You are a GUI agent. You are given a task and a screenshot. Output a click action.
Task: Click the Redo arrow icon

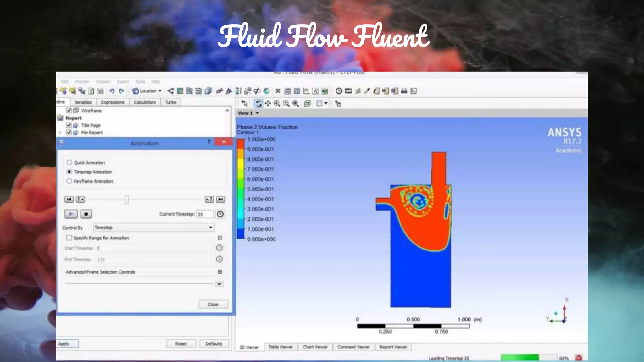pyautogui.click(x=121, y=91)
